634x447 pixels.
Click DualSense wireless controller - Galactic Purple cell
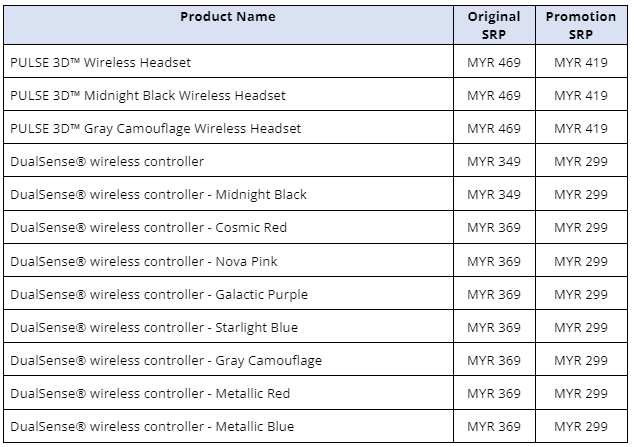click(x=159, y=294)
